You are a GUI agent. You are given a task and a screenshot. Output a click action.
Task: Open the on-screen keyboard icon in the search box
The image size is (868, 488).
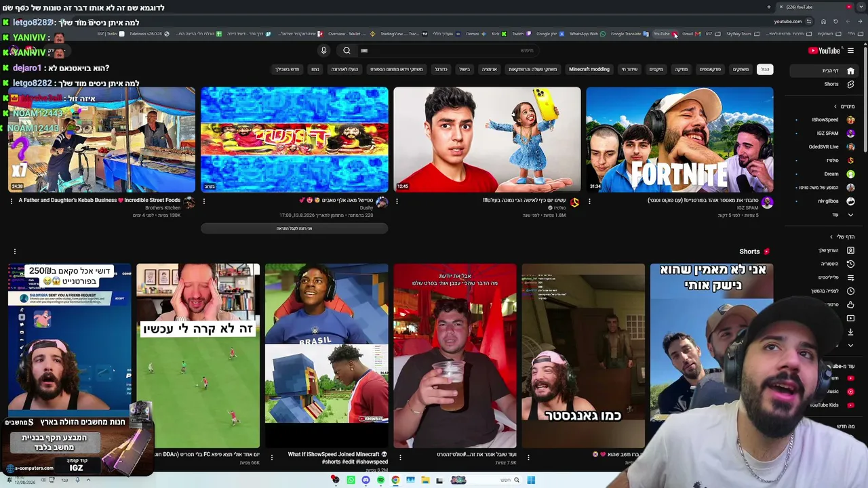click(364, 51)
